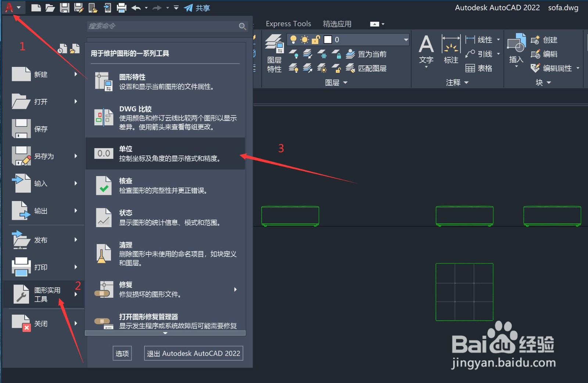The image size is (588, 383).
Task: Select 保存 in application menu
Action: pos(44,129)
